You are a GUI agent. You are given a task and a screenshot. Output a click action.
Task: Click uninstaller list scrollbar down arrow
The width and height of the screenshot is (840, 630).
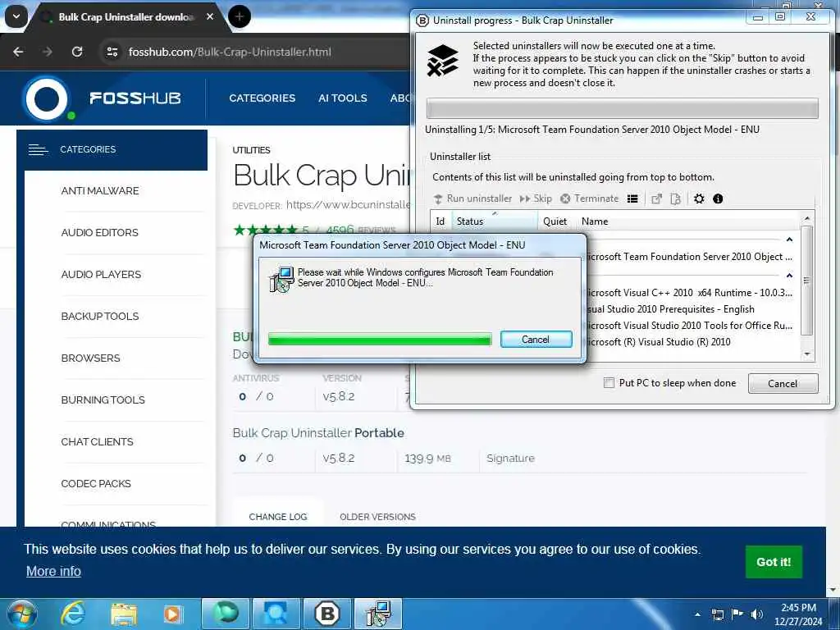807,354
